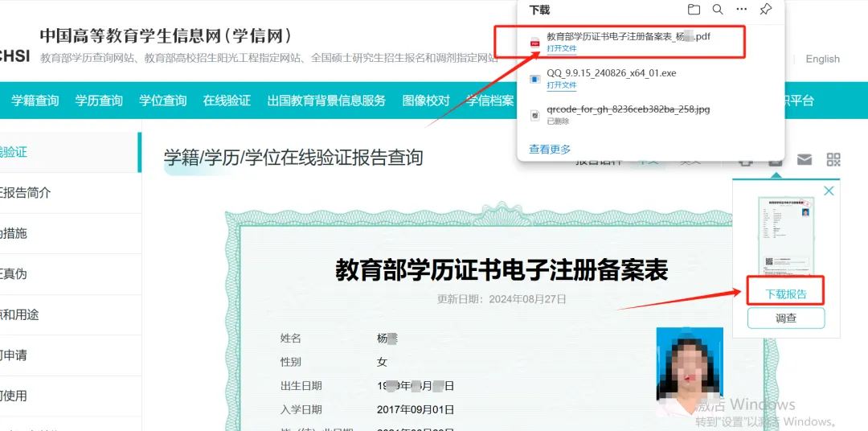Click the 下载 panel title

(540, 10)
